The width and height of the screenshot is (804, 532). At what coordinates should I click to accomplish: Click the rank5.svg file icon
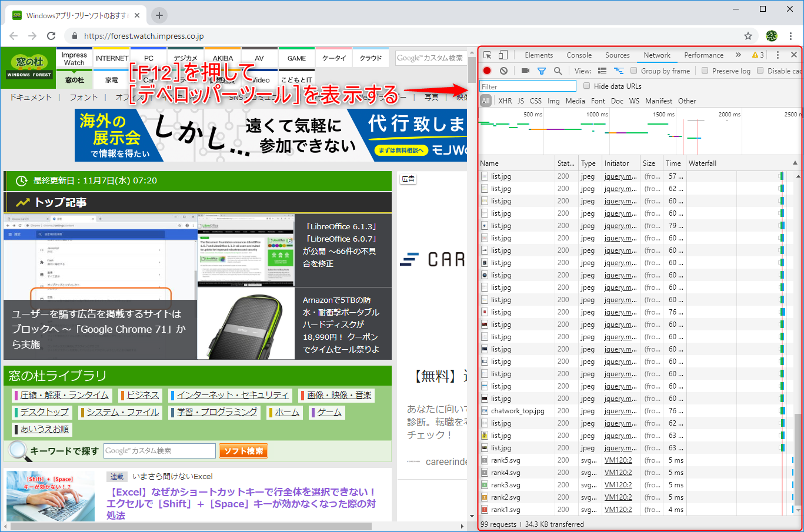[485, 460]
